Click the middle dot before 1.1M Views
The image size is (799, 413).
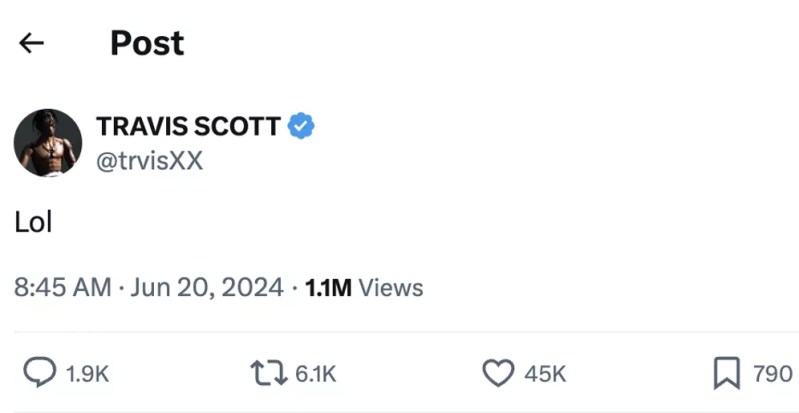(x=295, y=288)
